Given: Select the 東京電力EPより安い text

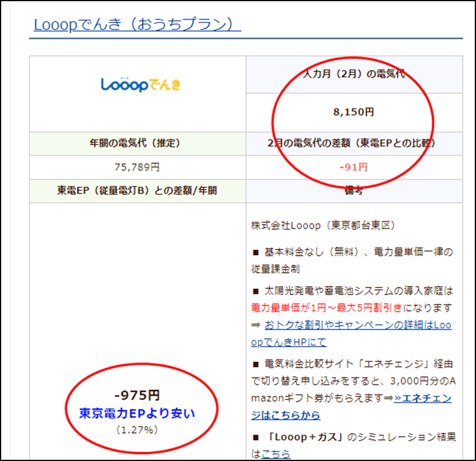Looking at the screenshot, I should coord(137,413).
